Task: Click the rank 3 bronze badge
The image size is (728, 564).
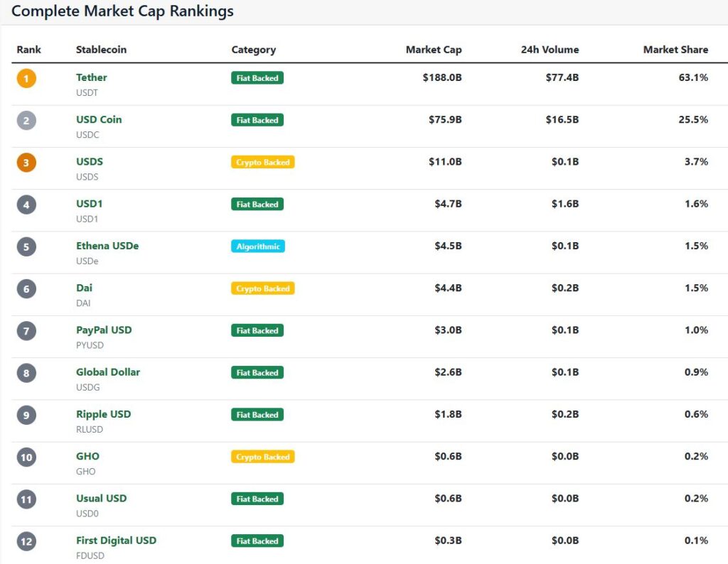Action: [26, 163]
